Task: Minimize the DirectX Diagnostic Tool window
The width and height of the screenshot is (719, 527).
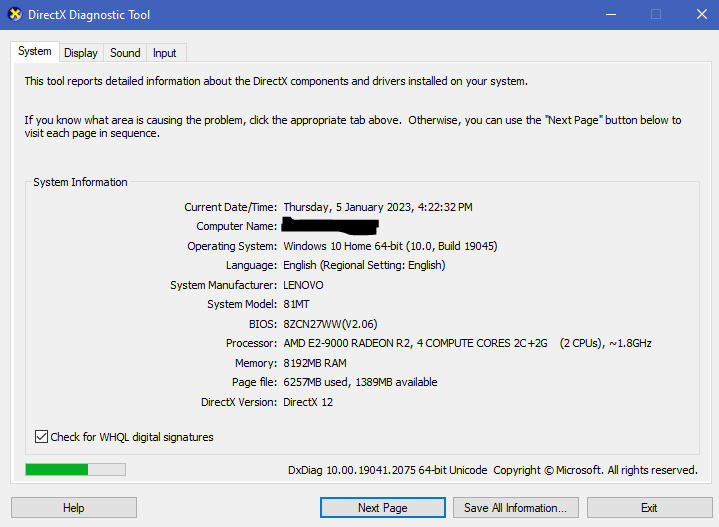Action: coord(610,15)
